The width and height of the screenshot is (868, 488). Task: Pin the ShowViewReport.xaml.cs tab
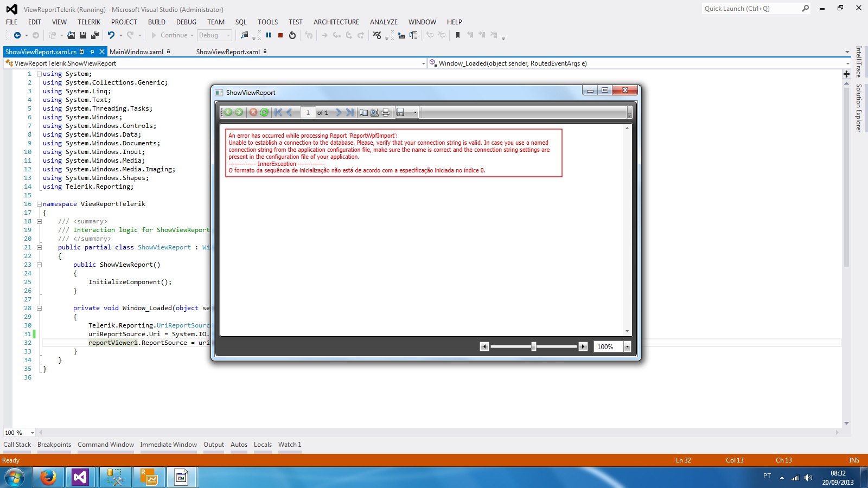pos(92,52)
